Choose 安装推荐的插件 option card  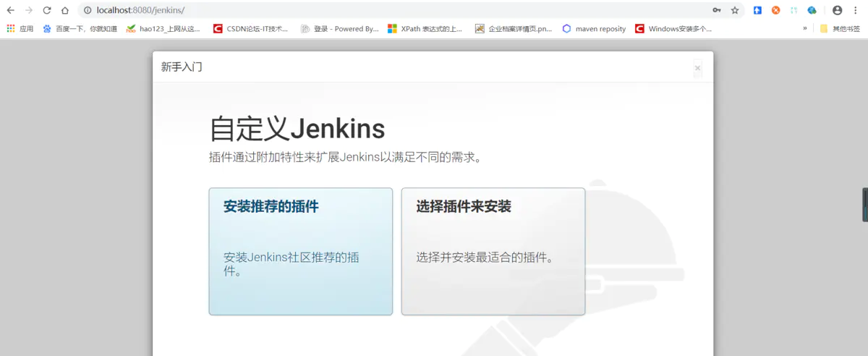pos(301,252)
